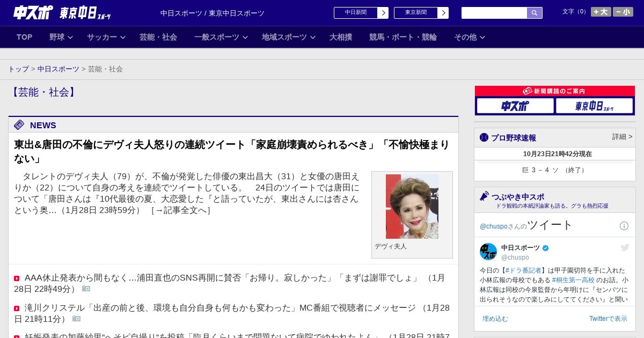
Task: Click the magnifier search button
Action: [535, 13]
